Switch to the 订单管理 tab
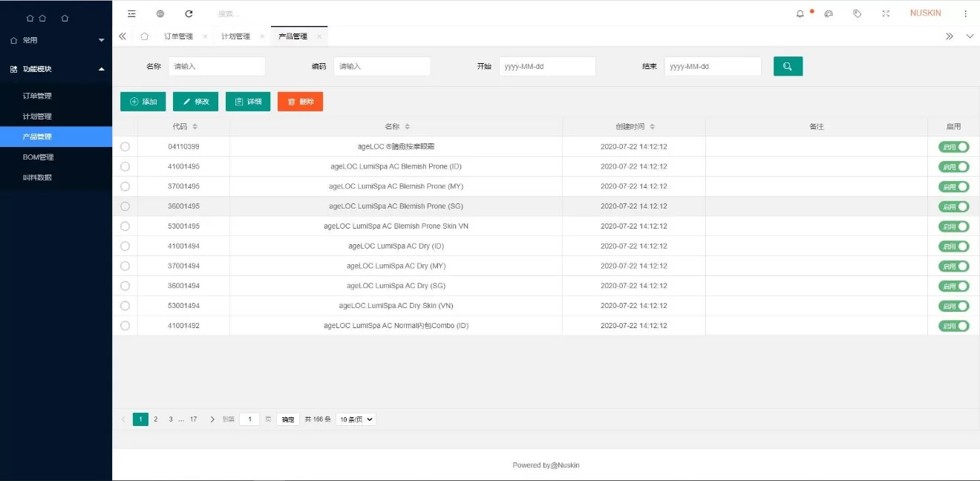980x481 pixels. (178, 36)
